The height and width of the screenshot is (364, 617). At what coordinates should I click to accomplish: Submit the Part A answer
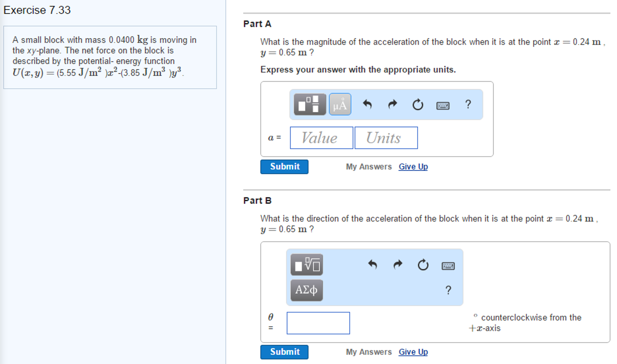(284, 166)
